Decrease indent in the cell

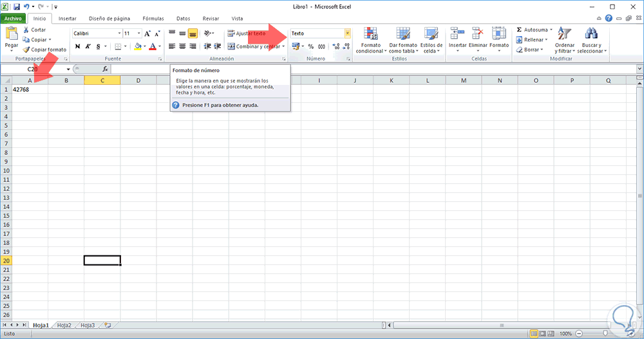pyautogui.click(x=207, y=46)
